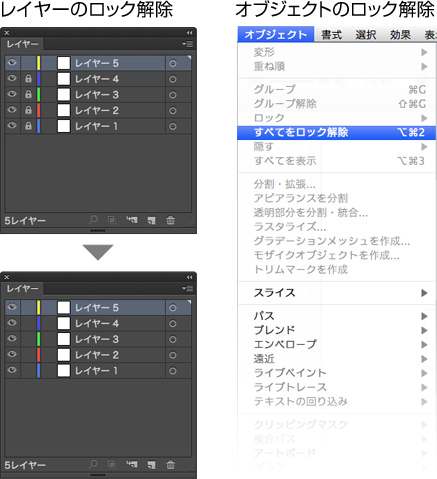Toggle レイヤー 3 visibility in top panel
This screenshot has width=437, height=479.
(x=12, y=94)
